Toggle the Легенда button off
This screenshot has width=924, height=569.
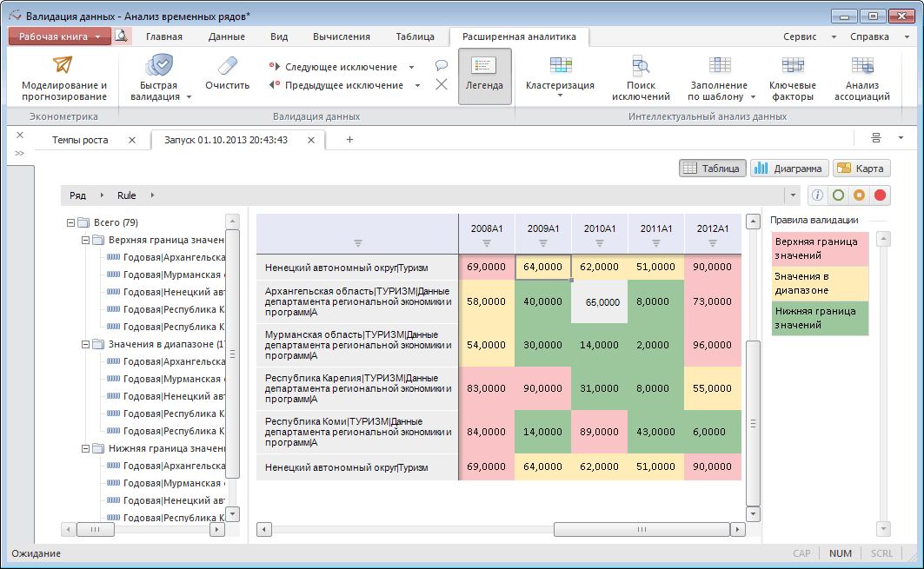[484, 76]
